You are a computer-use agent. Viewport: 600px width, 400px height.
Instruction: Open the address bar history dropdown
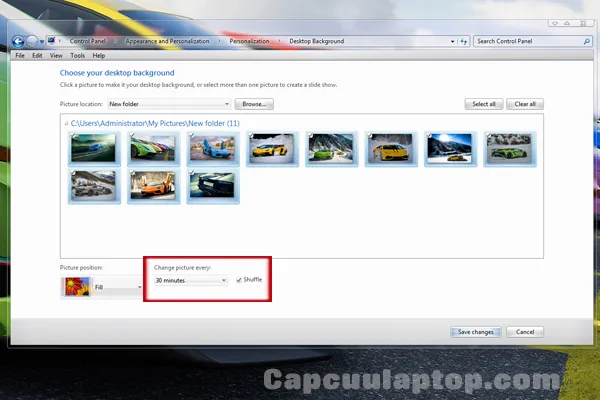point(452,41)
